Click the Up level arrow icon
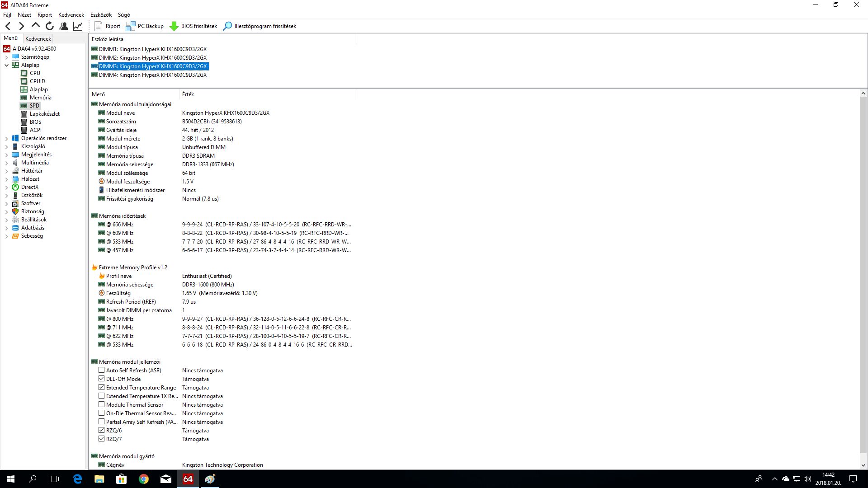 click(x=35, y=26)
